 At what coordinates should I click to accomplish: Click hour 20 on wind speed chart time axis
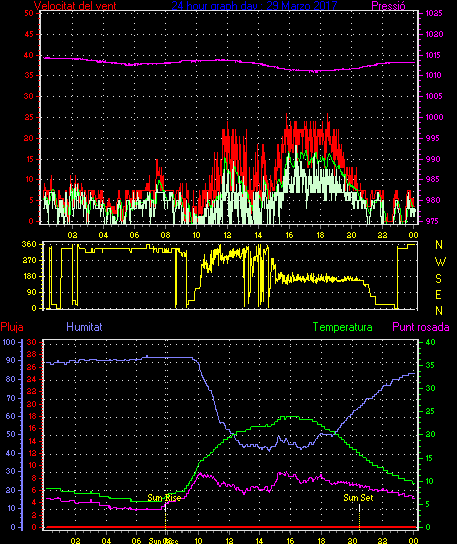[352, 235]
